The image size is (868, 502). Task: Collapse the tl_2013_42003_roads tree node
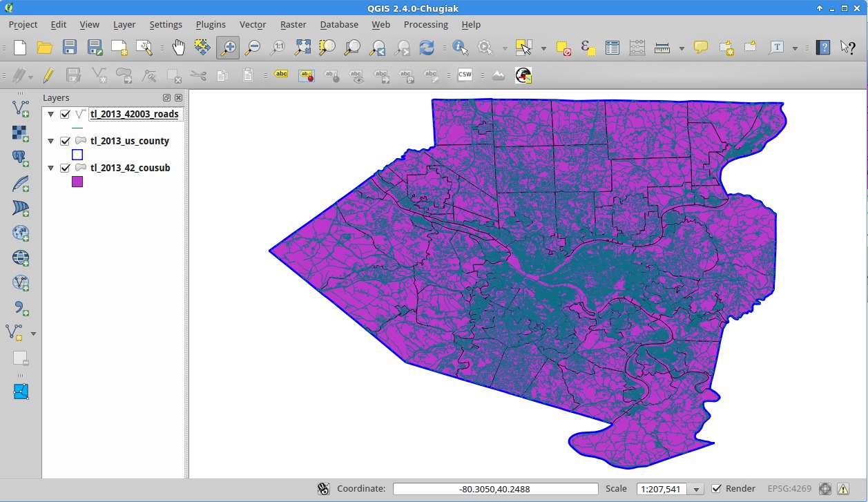[50, 115]
